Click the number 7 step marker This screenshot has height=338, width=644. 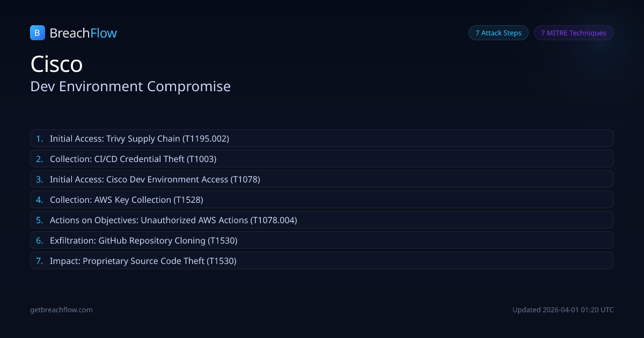pos(39,261)
